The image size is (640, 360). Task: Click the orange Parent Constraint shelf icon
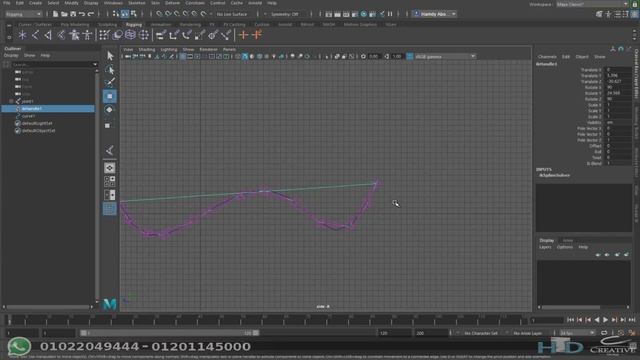(243, 35)
